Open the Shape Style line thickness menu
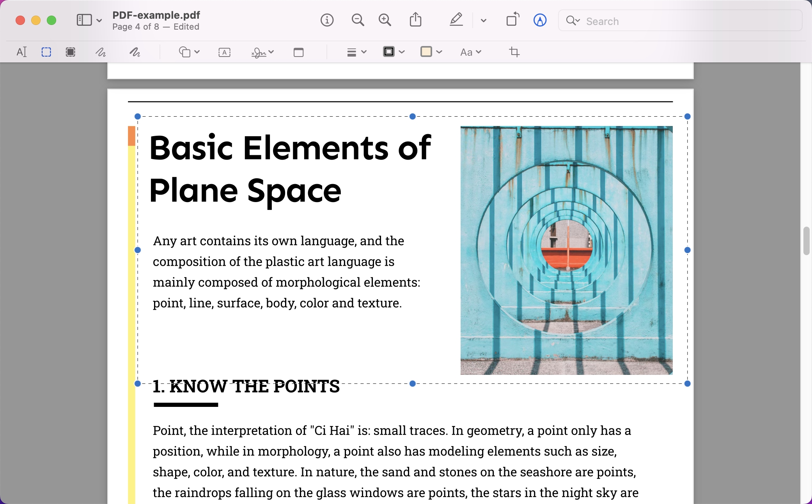This screenshot has height=504, width=812. coord(355,52)
